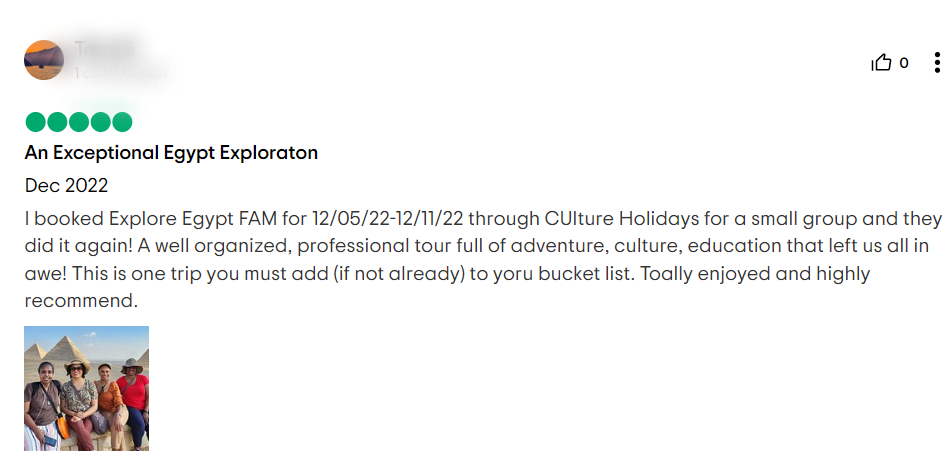
Task: Open review title "An Exceptional Egypt Exploraton"
Action: click(x=171, y=153)
